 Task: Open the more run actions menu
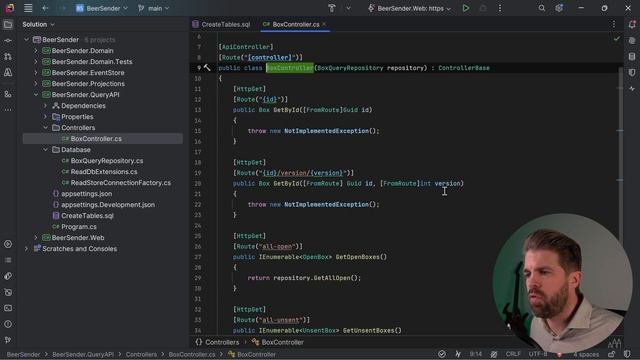pyautogui.click(x=500, y=8)
